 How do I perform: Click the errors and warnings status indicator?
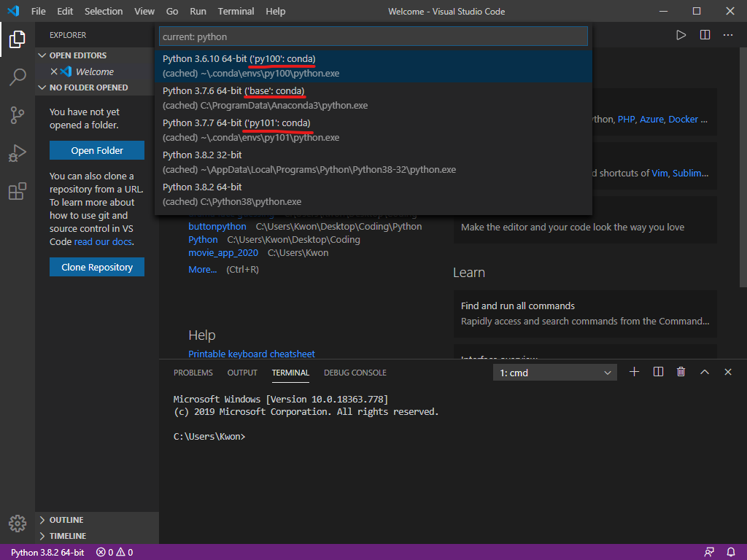pyautogui.click(x=115, y=552)
